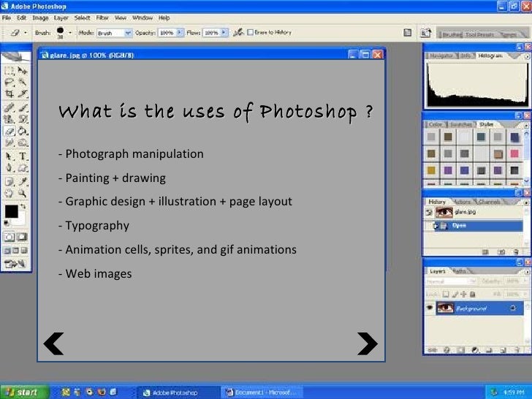532x399 pixels.
Task: Choose the Zoom magnifier tool
Action: 23,194
